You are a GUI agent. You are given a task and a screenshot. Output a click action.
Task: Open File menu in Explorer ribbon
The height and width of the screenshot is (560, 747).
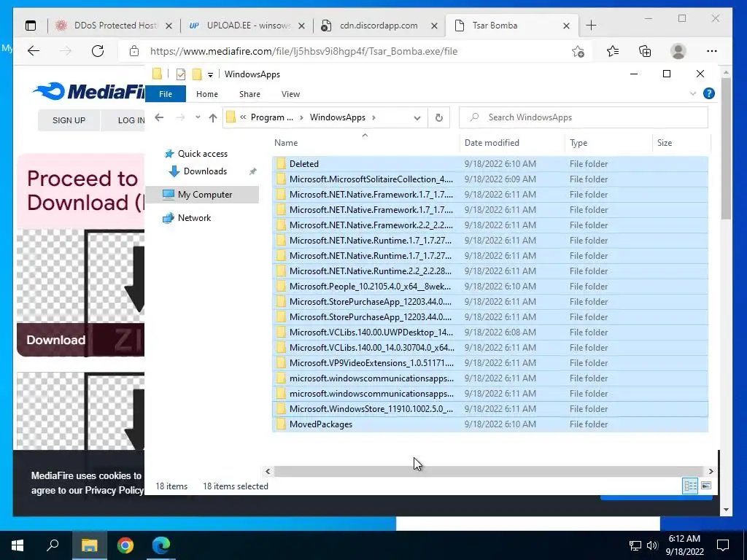pos(166,94)
